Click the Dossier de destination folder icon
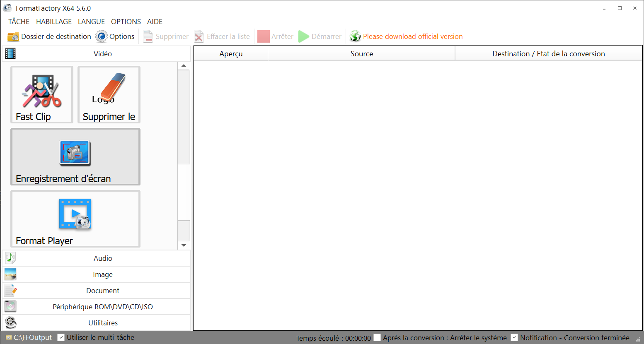This screenshot has height=344, width=644. point(13,37)
